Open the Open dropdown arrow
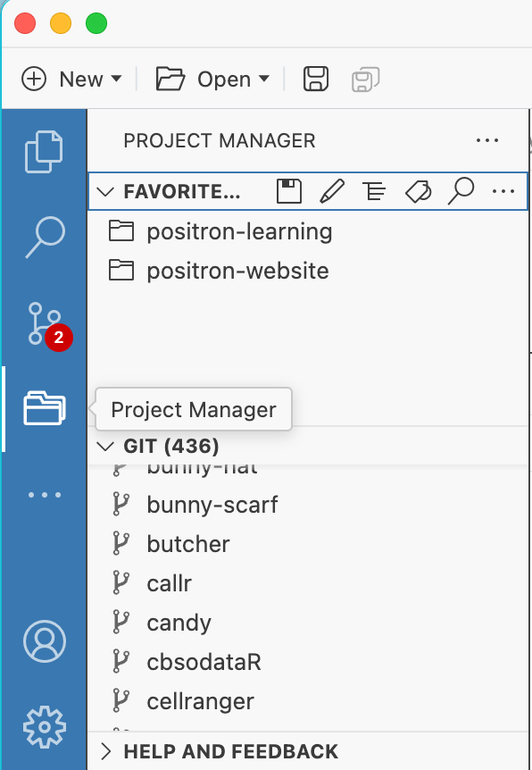This screenshot has width=532, height=770. (263, 79)
